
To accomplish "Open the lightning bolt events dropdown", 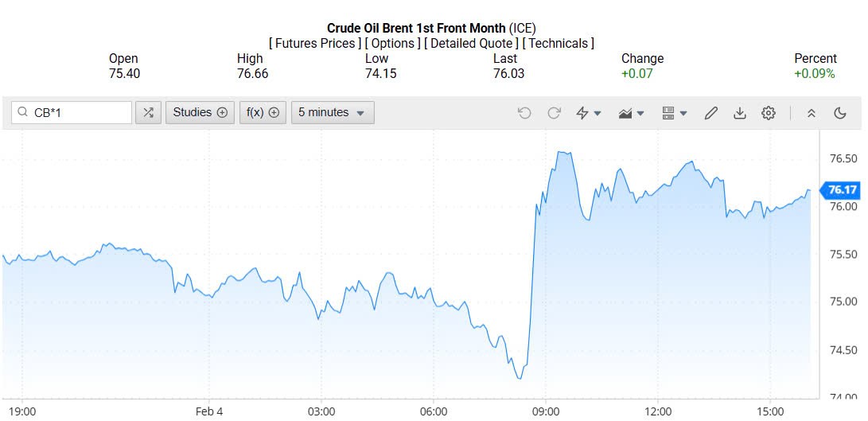I will [588, 113].
